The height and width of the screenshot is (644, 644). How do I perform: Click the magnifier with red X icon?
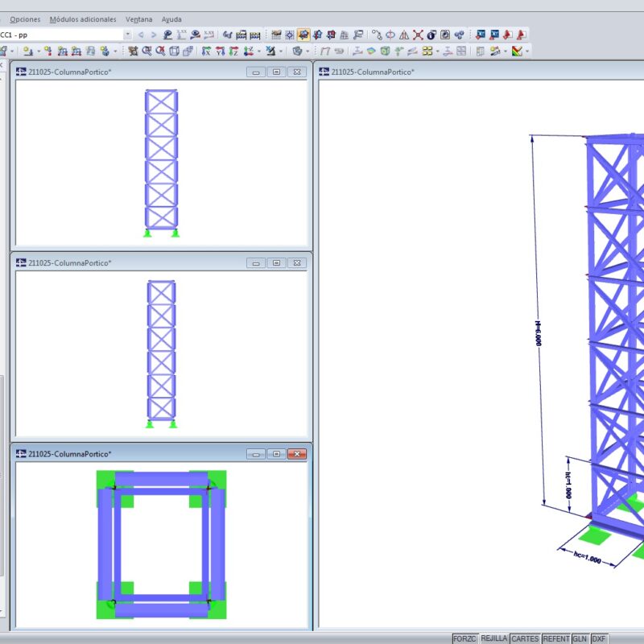(160, 51)
